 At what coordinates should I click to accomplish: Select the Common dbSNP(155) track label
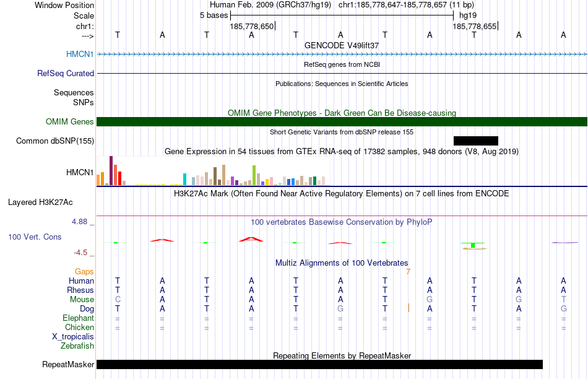(x=54, y=141)
